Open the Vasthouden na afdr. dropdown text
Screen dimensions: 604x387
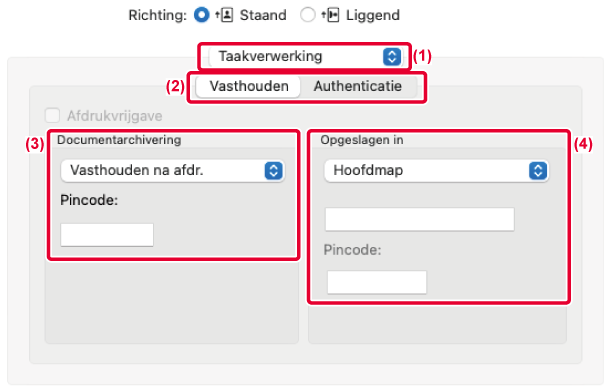pyautogui.click(x=137, y=170)
